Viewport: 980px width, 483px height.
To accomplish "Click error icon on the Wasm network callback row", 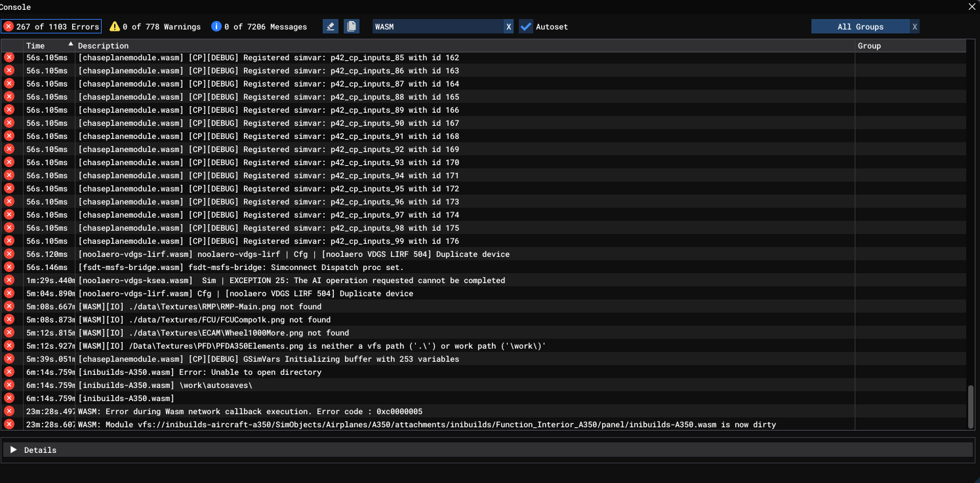I will 9,412.
